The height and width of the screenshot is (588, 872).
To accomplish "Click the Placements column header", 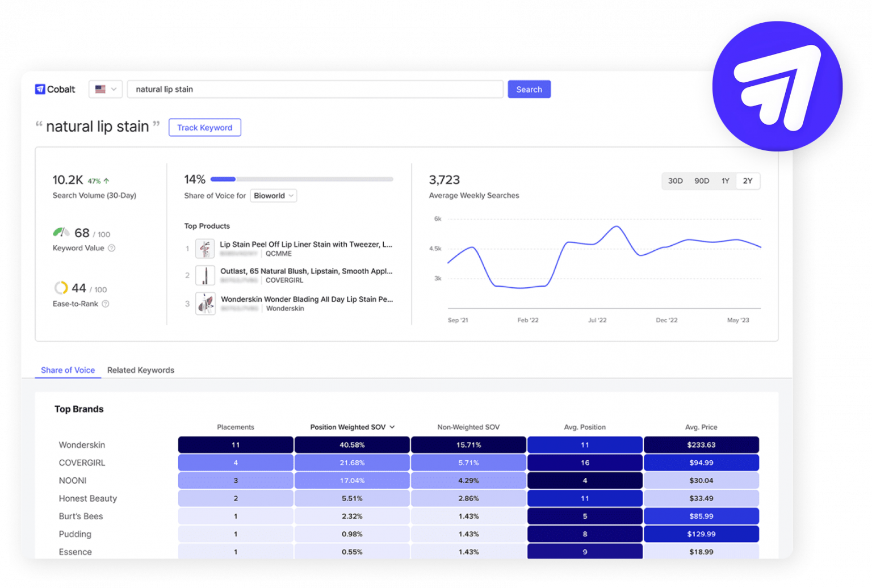I will click(x=236, y=427).
